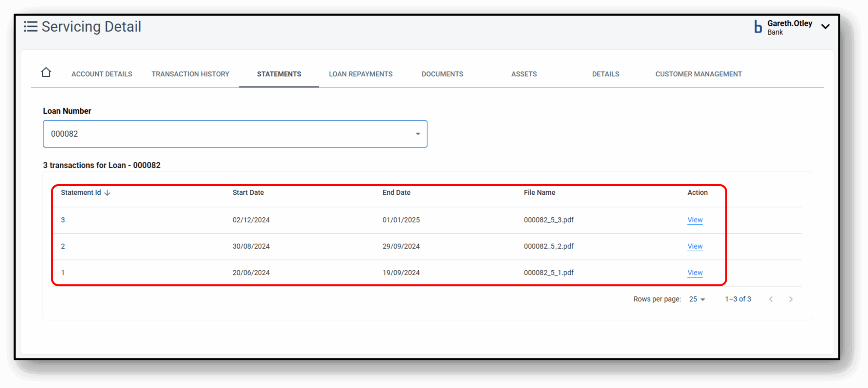Select the Documents tab
868x388 pixels.
point(442,74)
